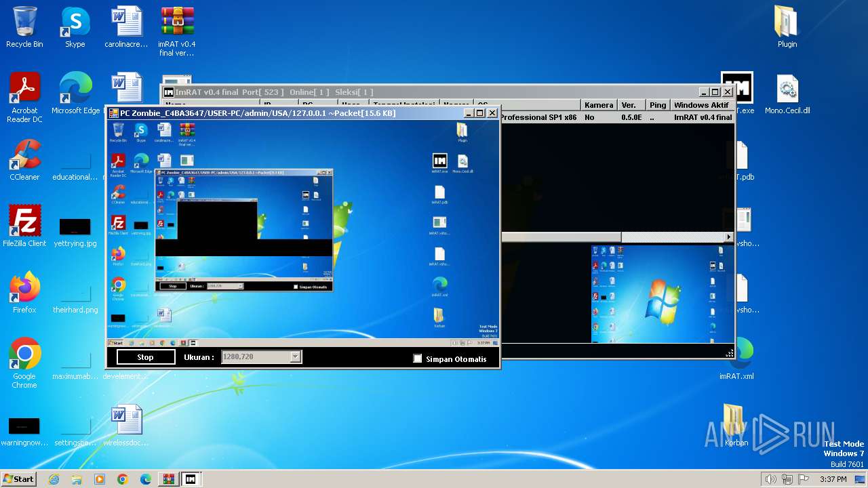Select the imRAT.xml file label
Screen dimensions: 868x488
[736, 376]
